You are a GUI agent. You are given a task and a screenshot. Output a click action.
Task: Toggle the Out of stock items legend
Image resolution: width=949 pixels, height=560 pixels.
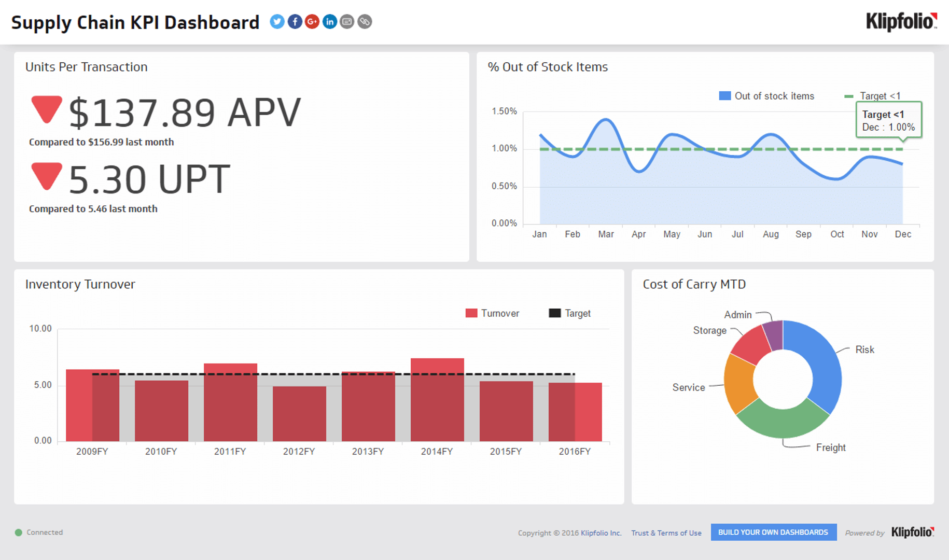[x=766, y=96]
